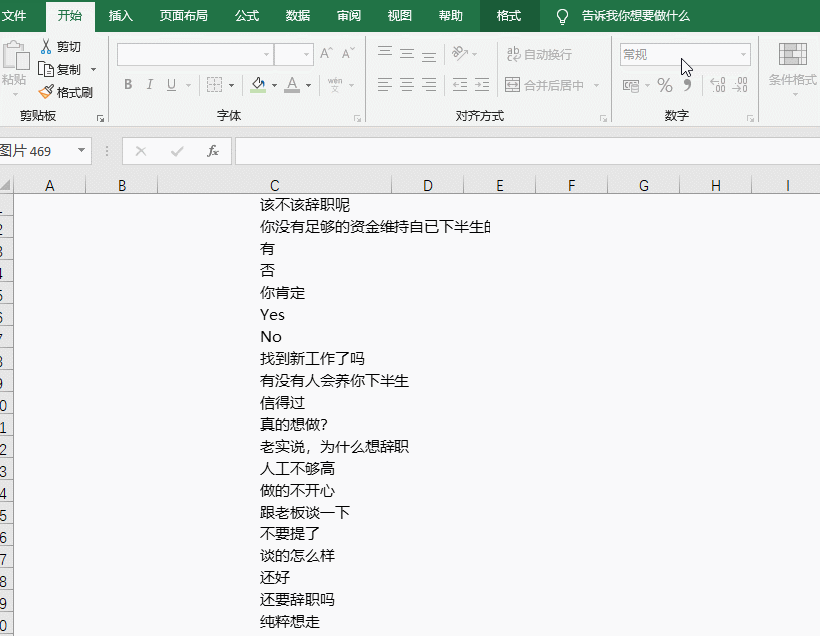Image resolution: width=820 pixels, height=636 pixels.
Task: Align text to the middle of cell
Action: 407,53
